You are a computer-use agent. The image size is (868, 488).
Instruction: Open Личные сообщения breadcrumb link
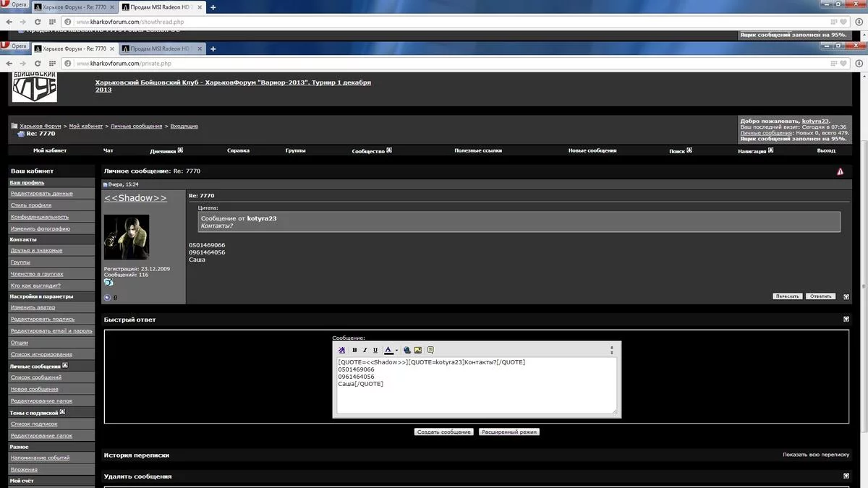[136, 126]
